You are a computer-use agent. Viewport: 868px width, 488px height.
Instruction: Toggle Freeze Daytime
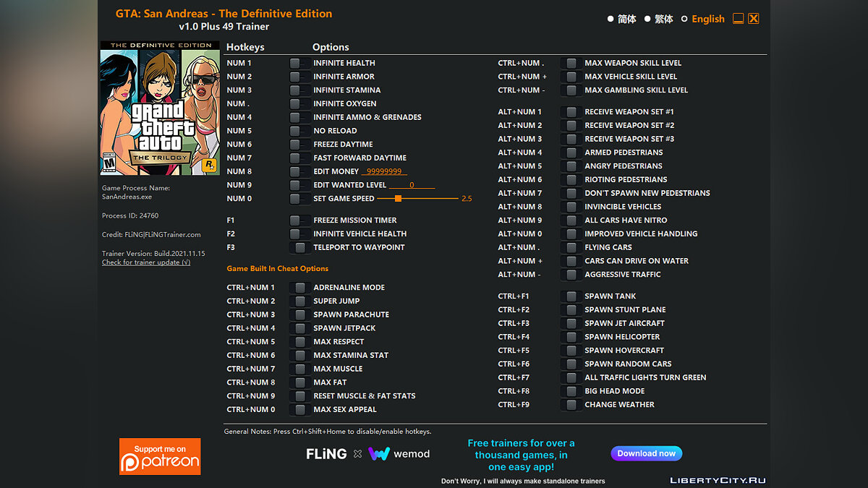299,145
